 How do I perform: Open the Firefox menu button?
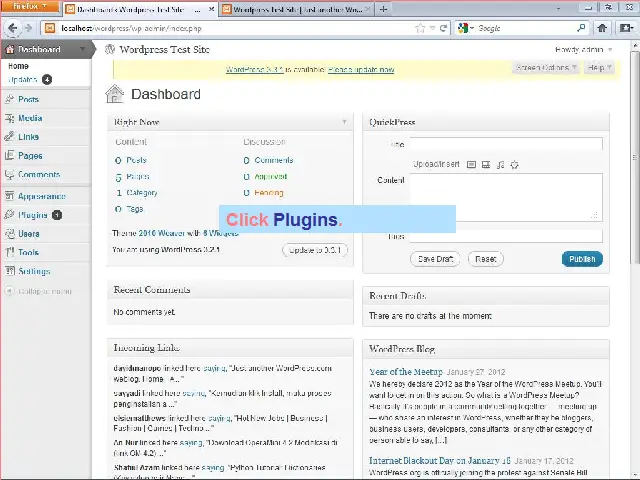click(29, 7)
